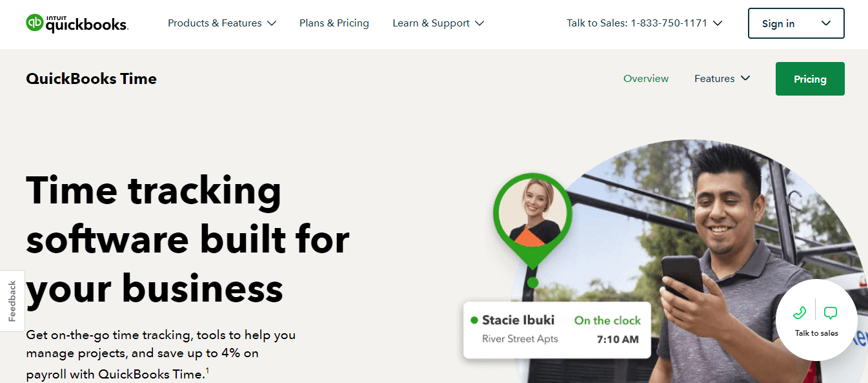Viewport: 868px width, 383px height.
Task: Open the Learn & Support dropdown
Action: 438,23
